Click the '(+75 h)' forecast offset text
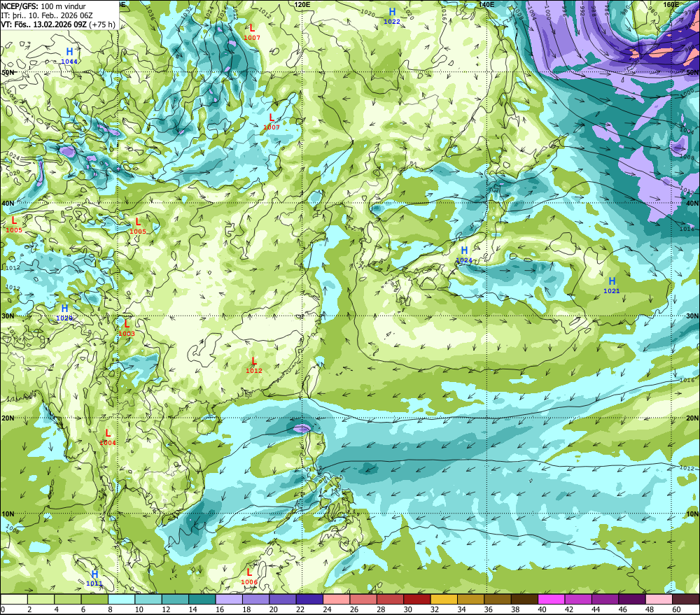Screen dimensions: 700x615 coord(102,24)
